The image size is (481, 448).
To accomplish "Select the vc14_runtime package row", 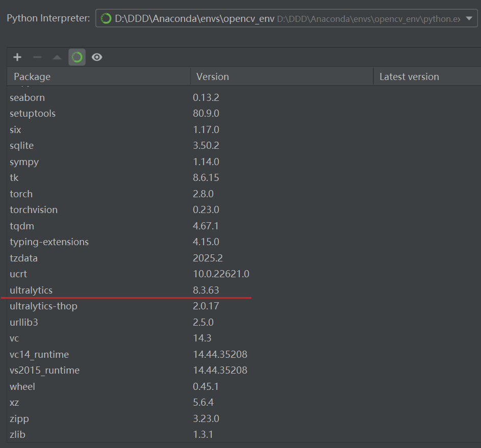I will click(244, 354).
